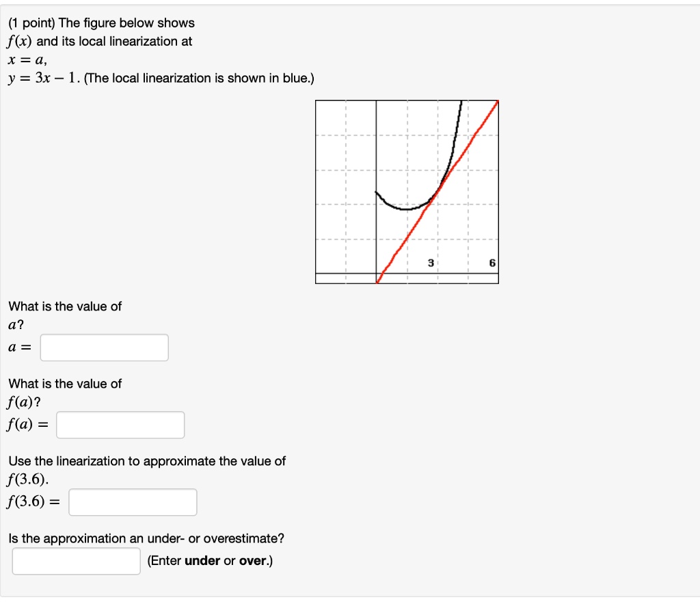Screen dimensions: 700x604
Task: Click the text about approximating f(3.6)
Action: (x=146, y=461)
